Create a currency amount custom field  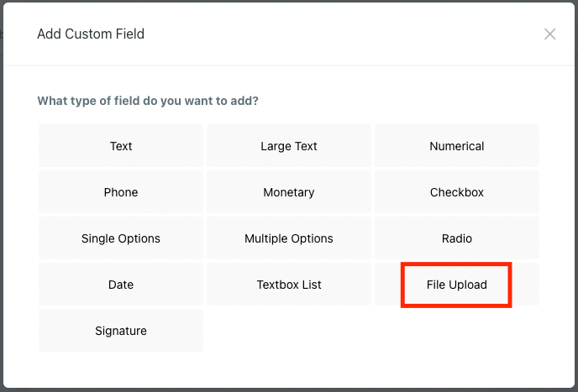[289, 192]
